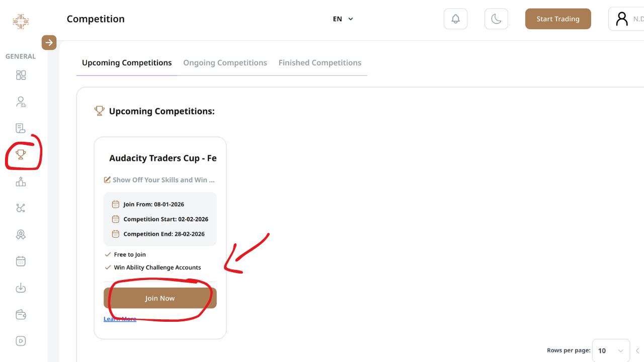This screenshot has height=362, width=644.
Task: Switch to the Ongoing Competitions tab
Action: (225, 63)
